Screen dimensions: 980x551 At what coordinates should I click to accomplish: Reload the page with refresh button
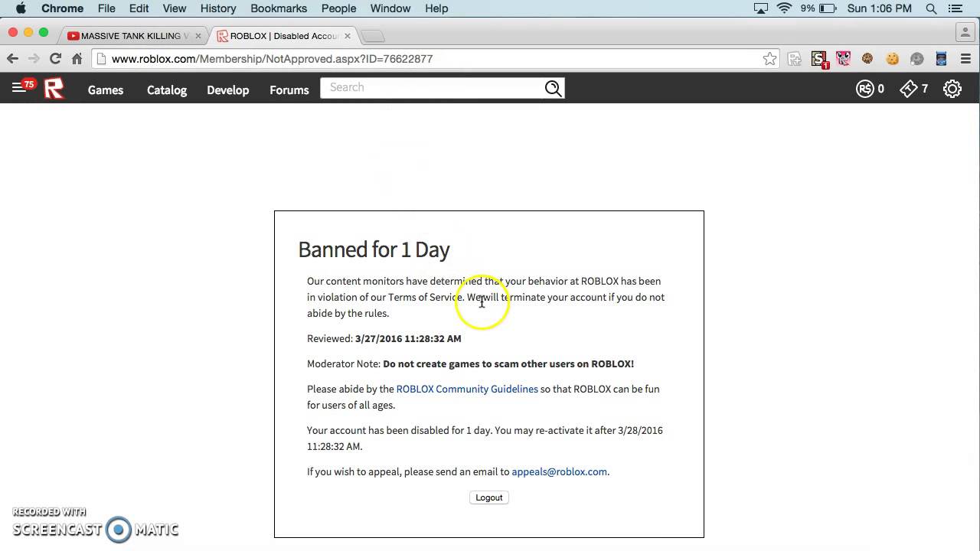[55, 58]
